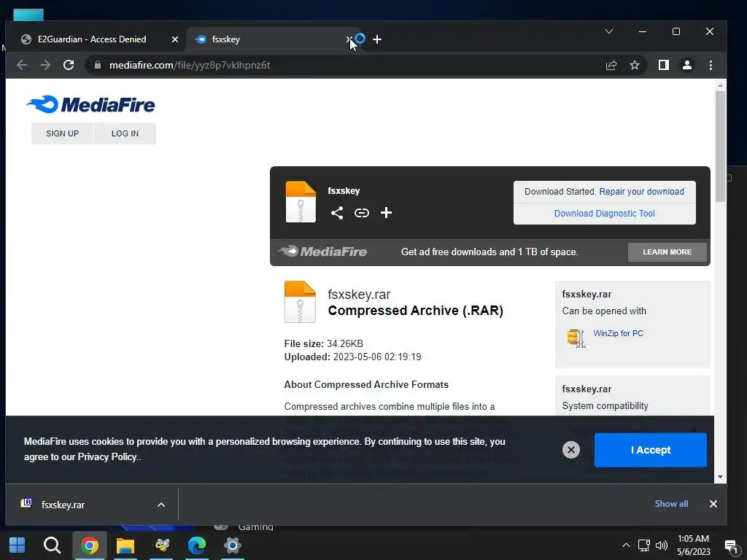Switch to E2Guardian - Access Denied tab
747x560 pixels.
tap(91, 39)
